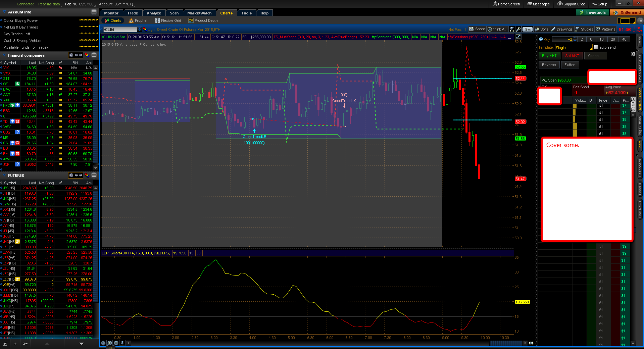Increase order quantity with stepper up arrow
Image resolution: width=644 pixels, height=349 pixels.
(575, 38)
